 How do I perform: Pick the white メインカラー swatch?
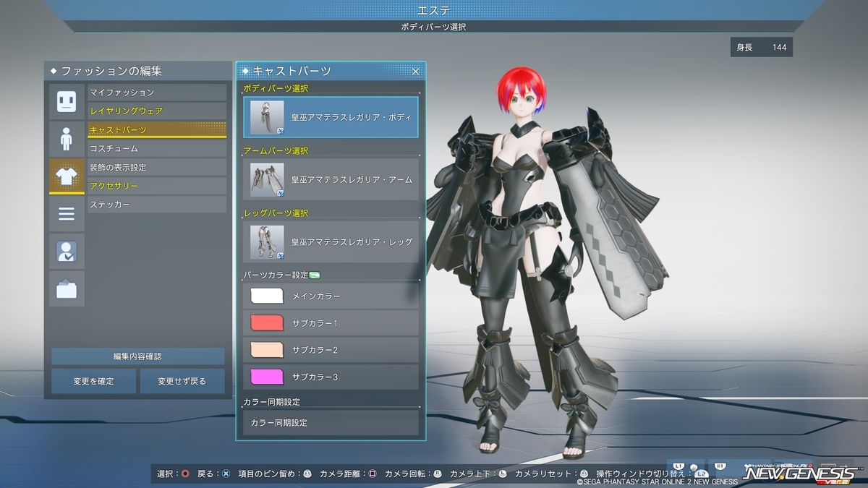click(267, 296)
